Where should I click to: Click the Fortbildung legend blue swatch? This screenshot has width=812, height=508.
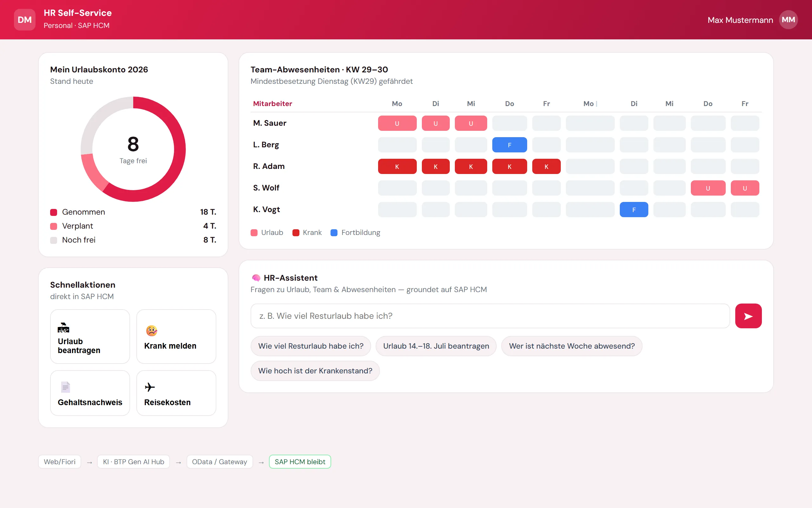click(334, 232)
